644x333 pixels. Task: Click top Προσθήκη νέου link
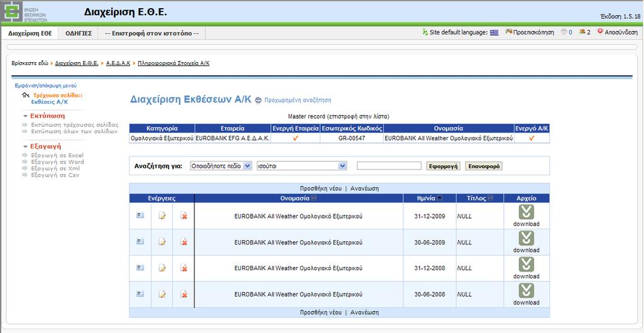pos(321,188)
